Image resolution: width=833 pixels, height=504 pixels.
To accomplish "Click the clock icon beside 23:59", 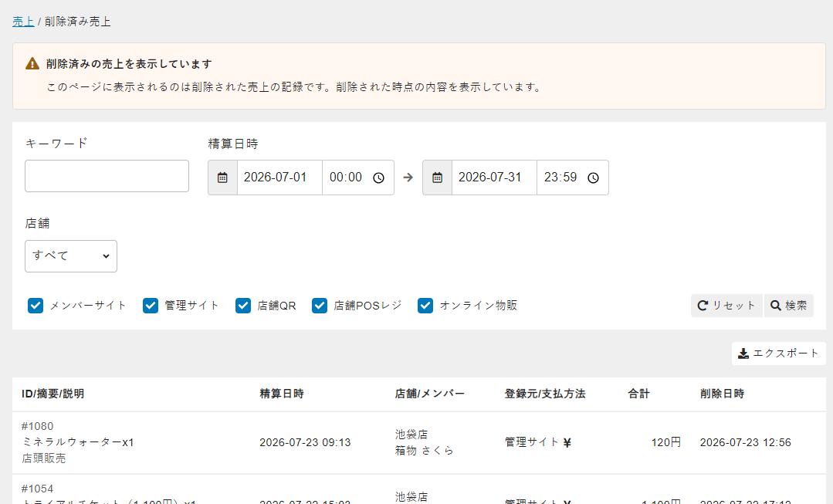I will tap(593, 178).
